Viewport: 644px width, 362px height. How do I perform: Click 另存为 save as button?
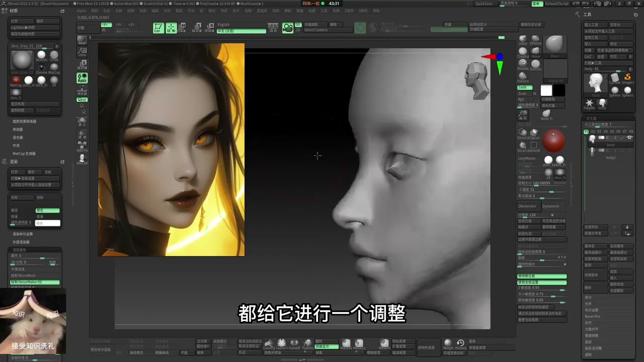tap(621, 25)
